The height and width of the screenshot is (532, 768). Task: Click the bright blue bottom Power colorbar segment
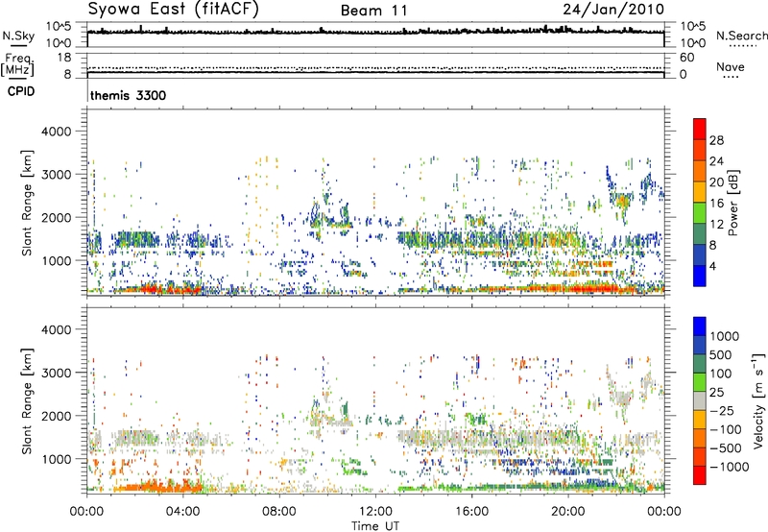coord(700,276)
